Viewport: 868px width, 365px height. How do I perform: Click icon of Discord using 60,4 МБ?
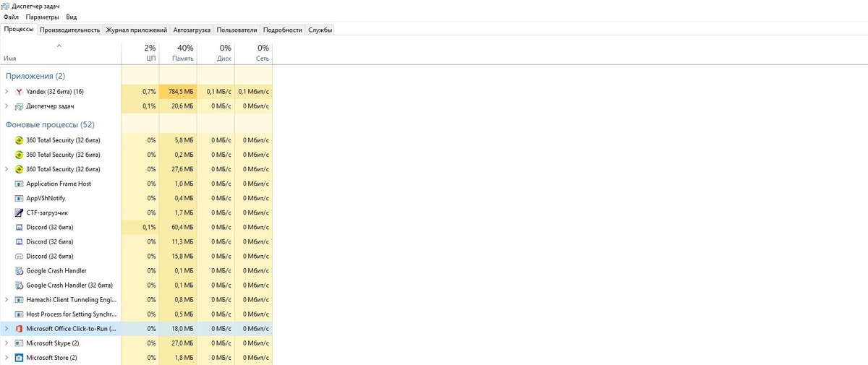tap(19, 227)
